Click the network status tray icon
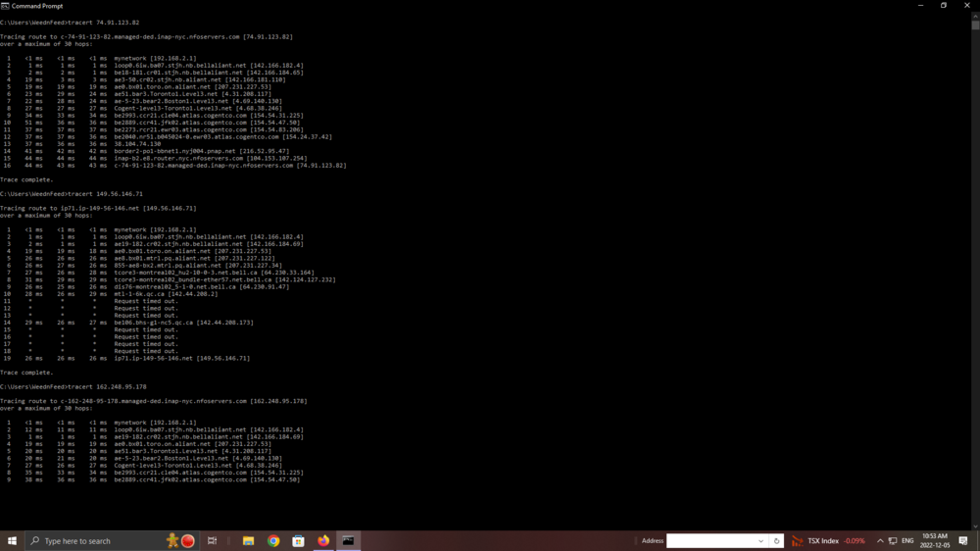Screen dimensions: 980x551 [x=893, y=541]
